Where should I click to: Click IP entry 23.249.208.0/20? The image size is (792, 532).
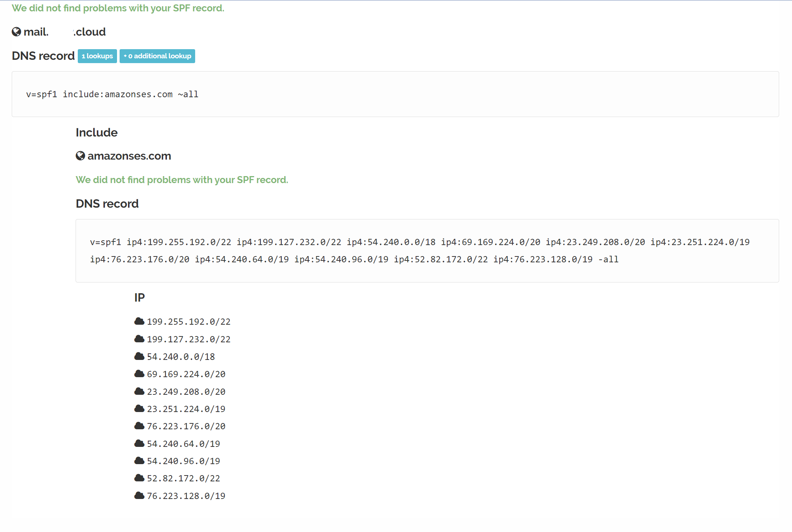[x=186, y=392]
